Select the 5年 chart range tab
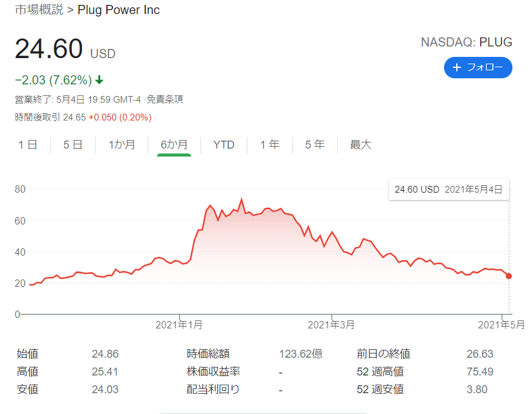Image resolution: width=532 pixels, height=414 pixels. coord(315,145)
